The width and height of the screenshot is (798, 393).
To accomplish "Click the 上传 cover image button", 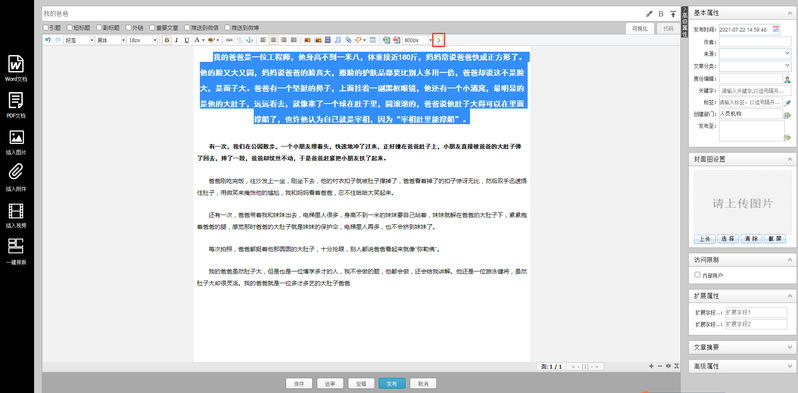I will click(x=704, y=239).
